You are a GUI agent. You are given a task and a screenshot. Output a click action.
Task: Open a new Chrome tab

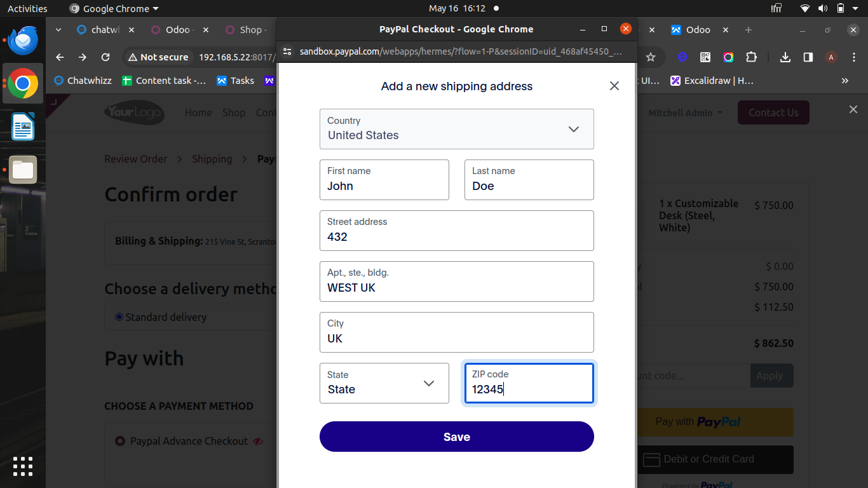(748, 30)
